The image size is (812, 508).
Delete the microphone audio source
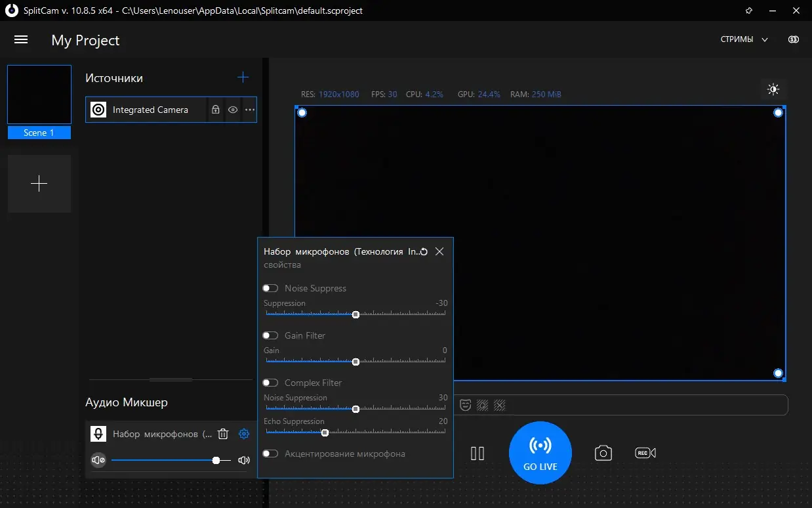click(x=223, y=434)
